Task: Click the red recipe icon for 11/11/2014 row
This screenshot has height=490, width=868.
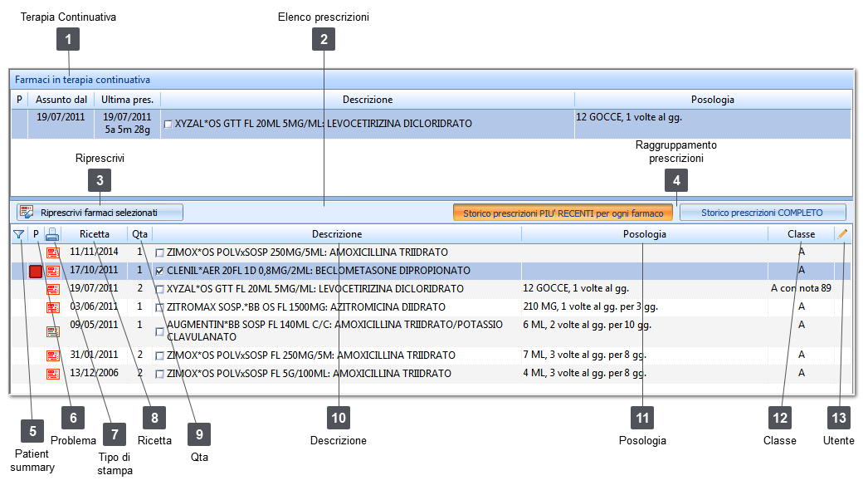Action: [53, 252]
